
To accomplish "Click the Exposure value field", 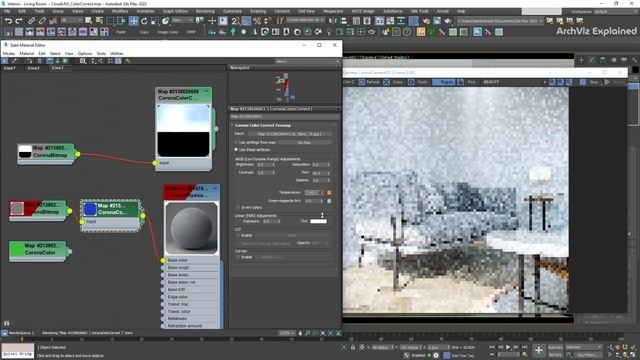I will pyautogui.click(x=270, y=221).
